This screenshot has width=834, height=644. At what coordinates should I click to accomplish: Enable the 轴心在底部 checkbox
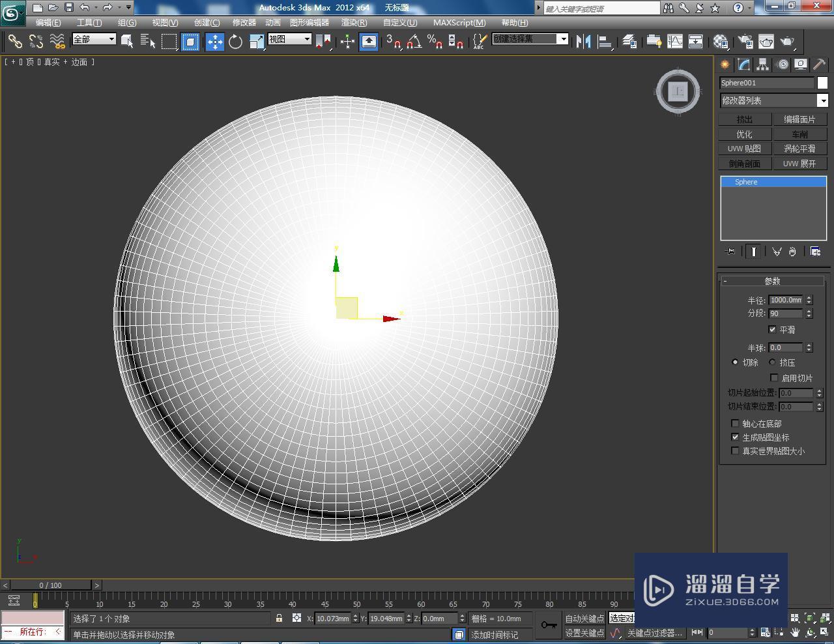[735, 423]
